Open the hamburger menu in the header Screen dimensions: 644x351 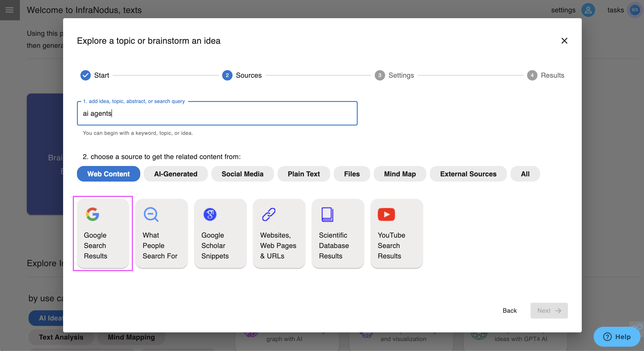(10, 10)
